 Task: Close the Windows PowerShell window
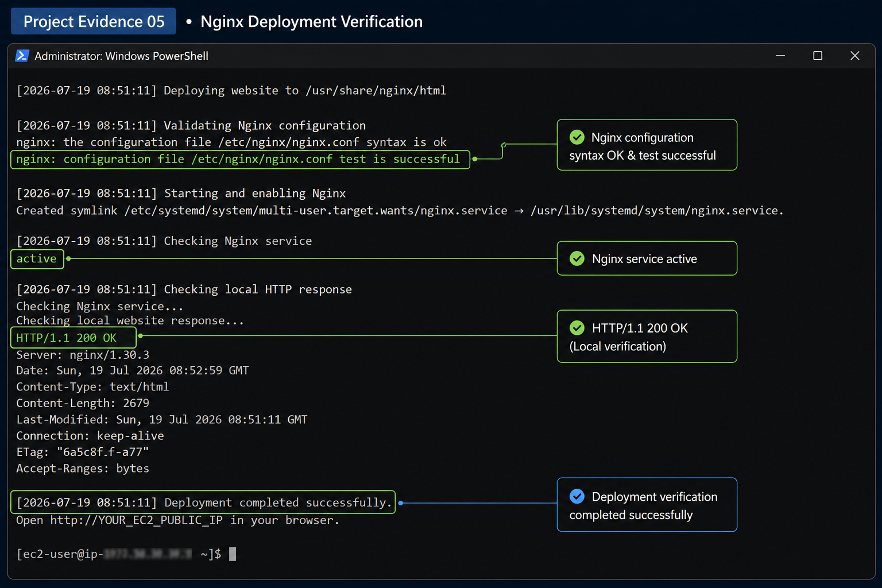click(x=855, y=56)
